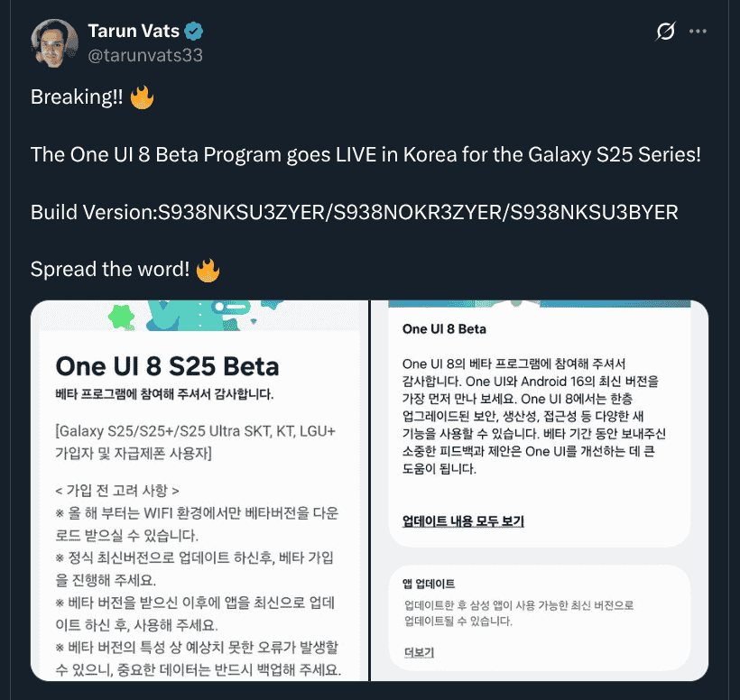Open the @tarunvats33 handle link
Viewport: 740px width, 700px height.
[145, 55]
